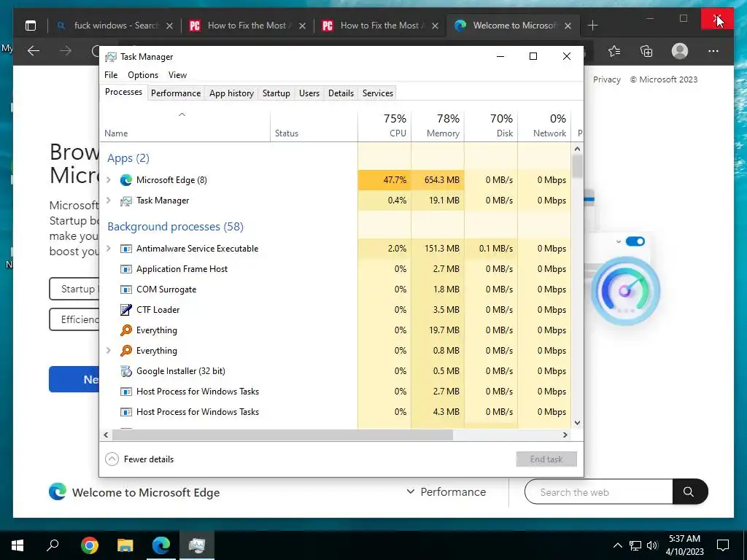The height and width of the screenshot is (560, 747).
Task: Click the scroll down arrow in process list
Action: (x=578, y=423)
